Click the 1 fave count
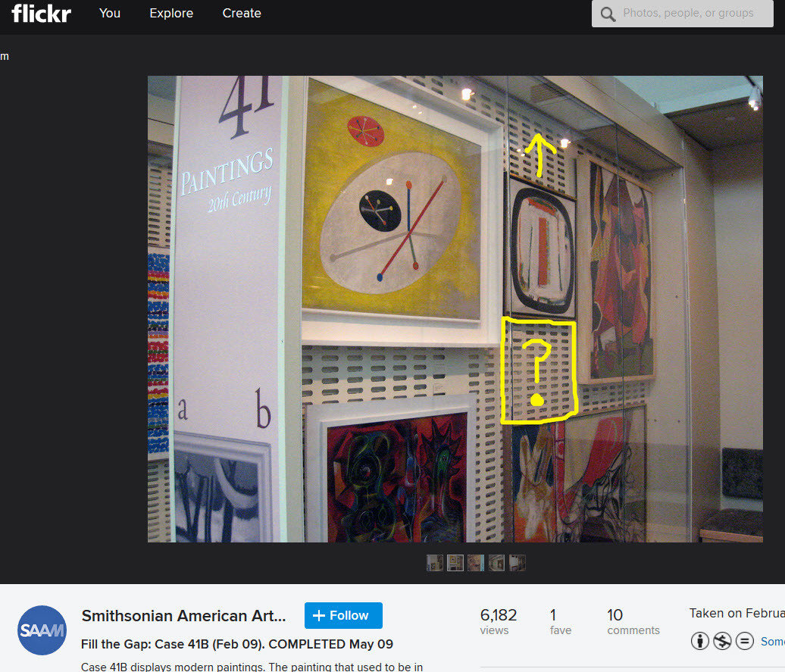This screenshot has width=785, height=672. point(560,621)
